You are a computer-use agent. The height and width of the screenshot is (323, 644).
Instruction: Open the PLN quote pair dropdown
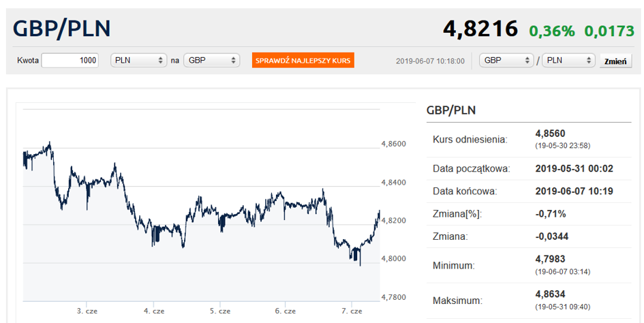(x=568, y=61)
